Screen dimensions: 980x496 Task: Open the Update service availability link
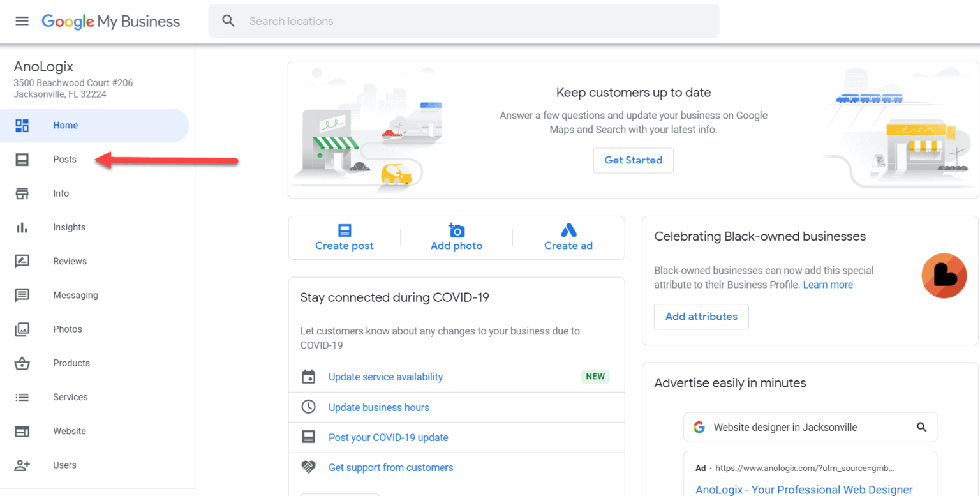coord(385,377)
